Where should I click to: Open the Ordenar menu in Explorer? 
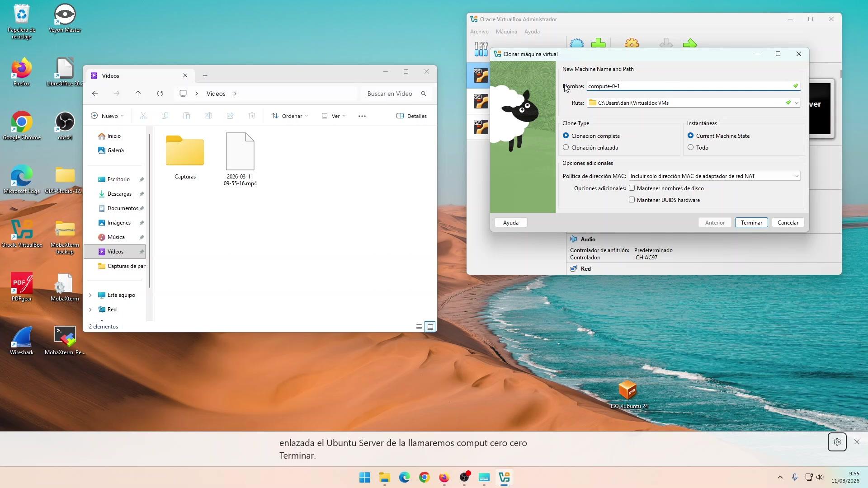(x=289, y=116)
